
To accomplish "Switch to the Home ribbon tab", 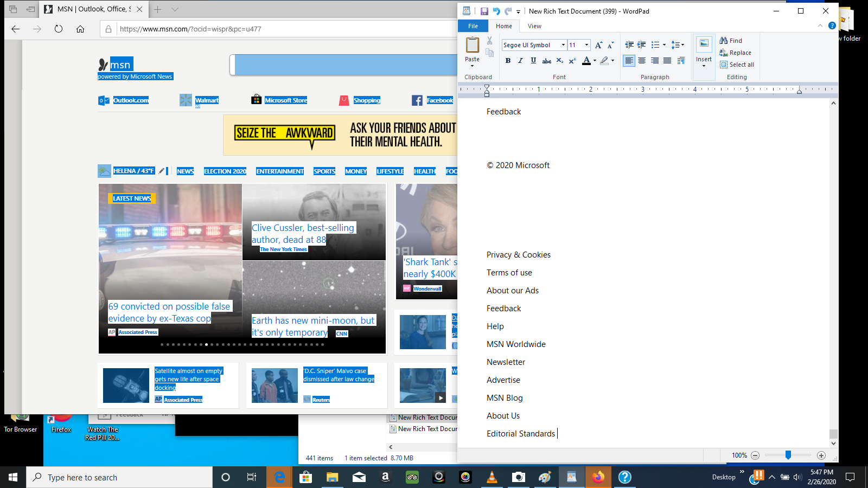I will pyautogui.click(x=504, y=26).
